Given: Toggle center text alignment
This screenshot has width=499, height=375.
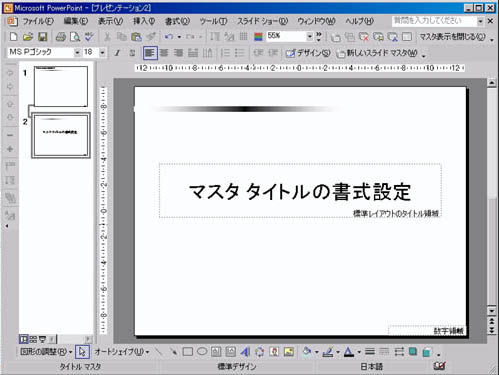Looking at the screenshot, I should click(x=164, y=53).
